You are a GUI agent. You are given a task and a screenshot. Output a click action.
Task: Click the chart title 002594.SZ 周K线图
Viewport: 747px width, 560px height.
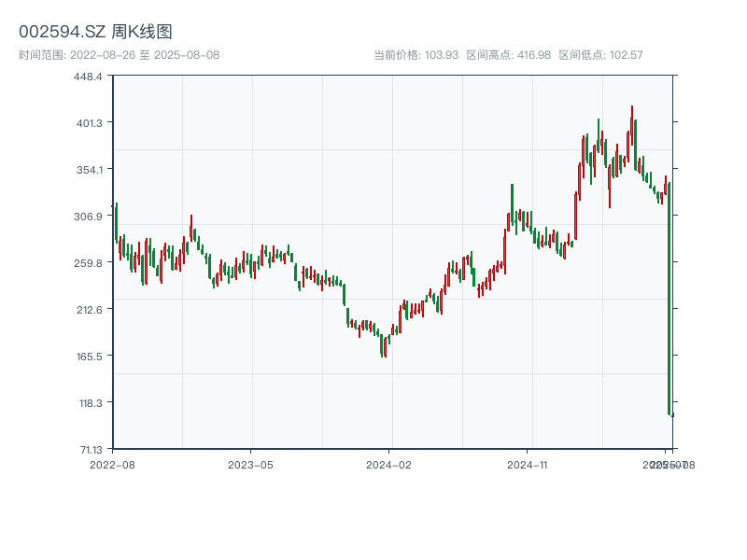95,33
